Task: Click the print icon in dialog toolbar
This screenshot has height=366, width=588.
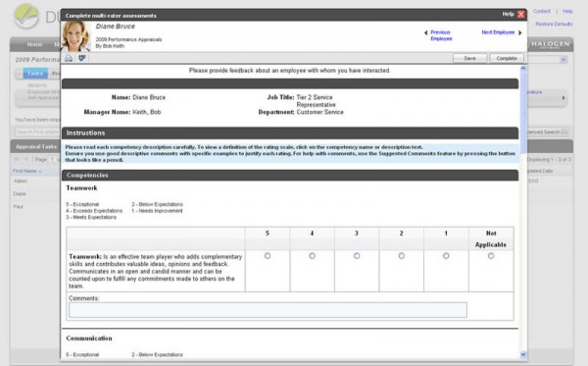Action: pyautogui.click(x=69, y=58)
